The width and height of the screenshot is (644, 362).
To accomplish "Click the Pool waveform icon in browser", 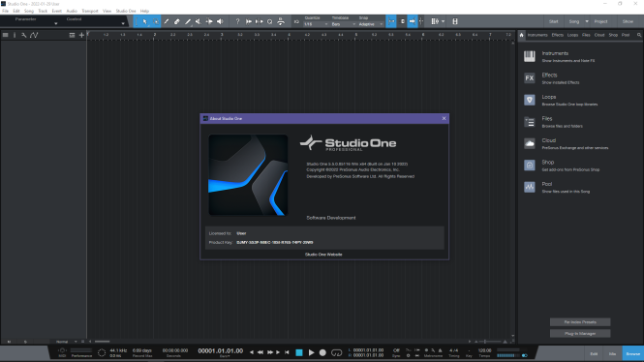I will tap(530, 187).
